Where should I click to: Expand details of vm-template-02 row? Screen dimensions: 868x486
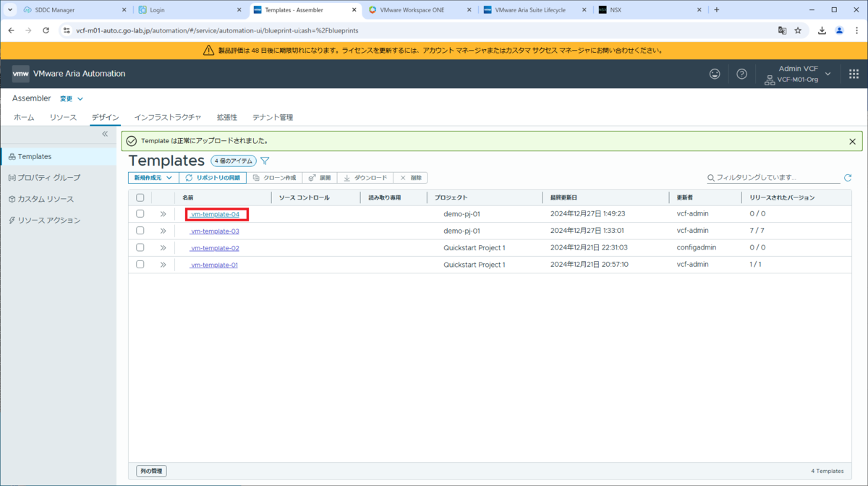tap(163, 247)
